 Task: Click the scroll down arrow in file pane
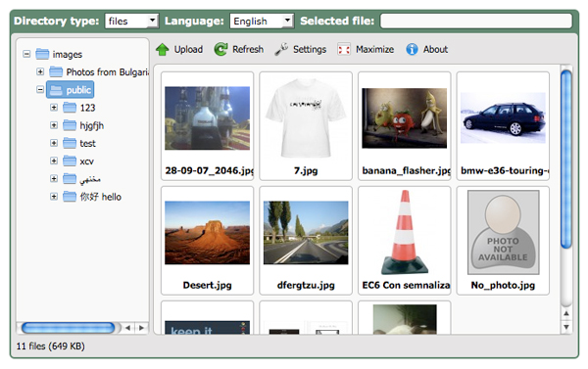coord(566,327)
